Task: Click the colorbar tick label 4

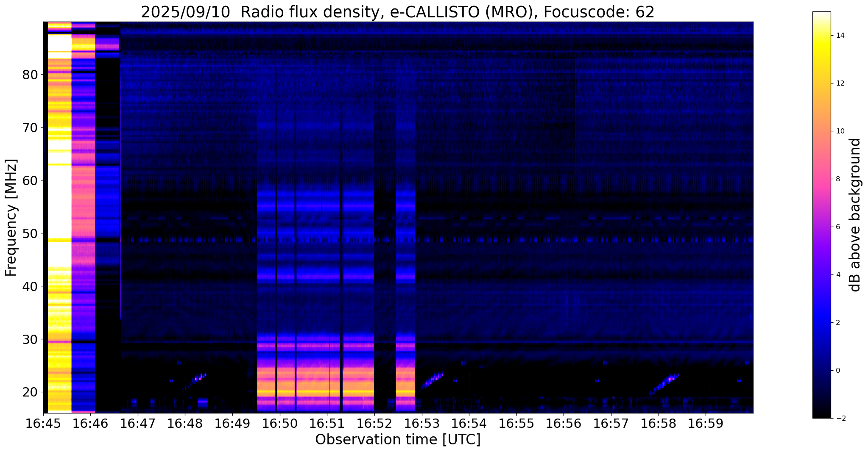Action: tap(837, 275)
